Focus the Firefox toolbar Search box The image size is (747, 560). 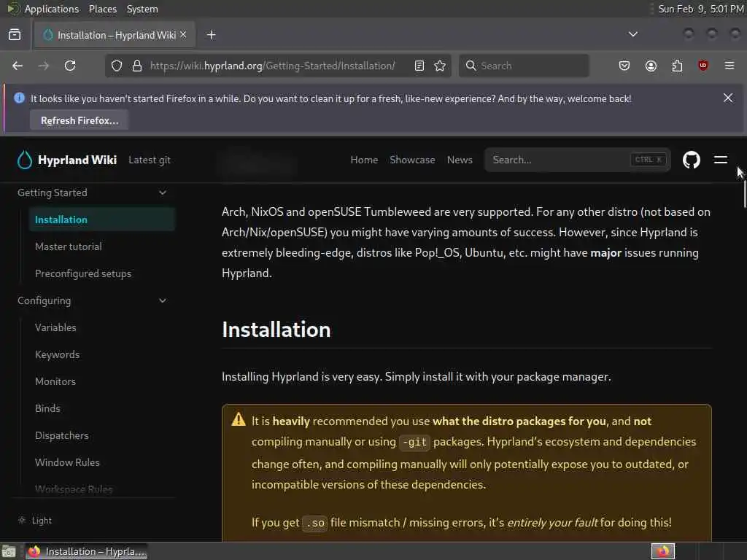[524, 66]
